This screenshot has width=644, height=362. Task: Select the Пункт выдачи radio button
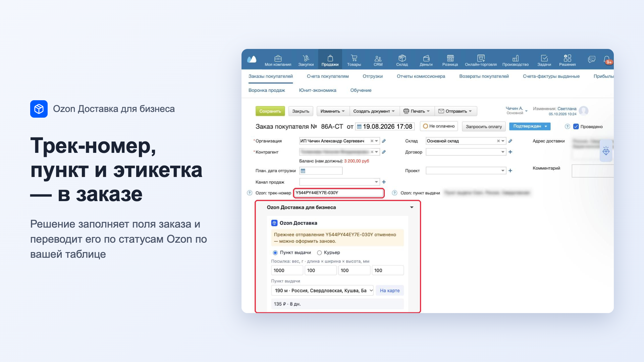pyautogui.click(x=275, y=253)
